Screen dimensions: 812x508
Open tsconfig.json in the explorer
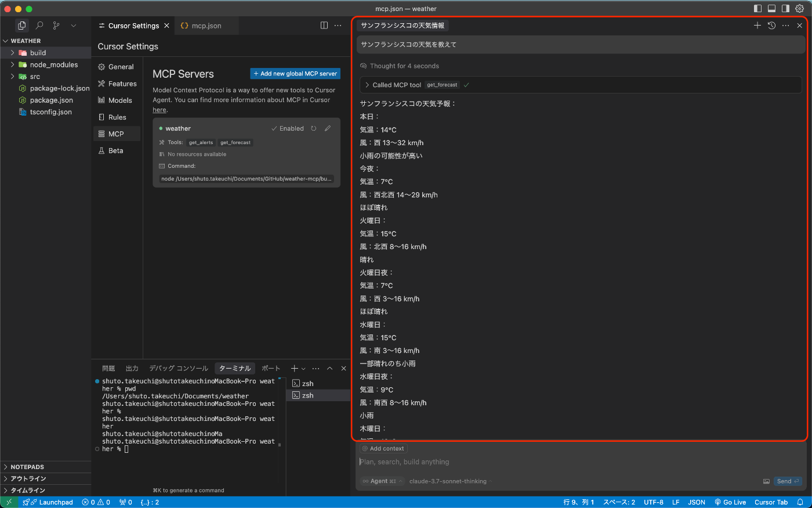click(45, 112)
